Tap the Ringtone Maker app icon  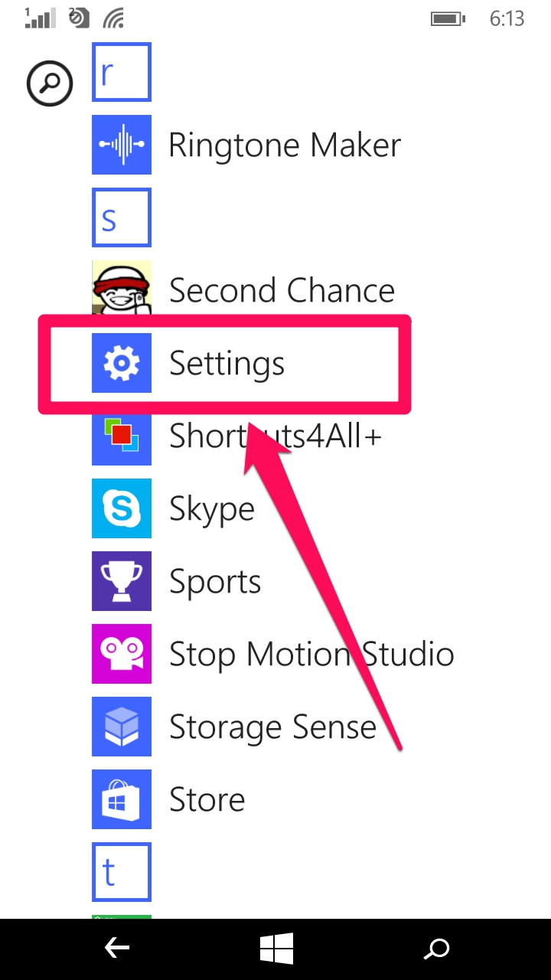tap(122, 145)
